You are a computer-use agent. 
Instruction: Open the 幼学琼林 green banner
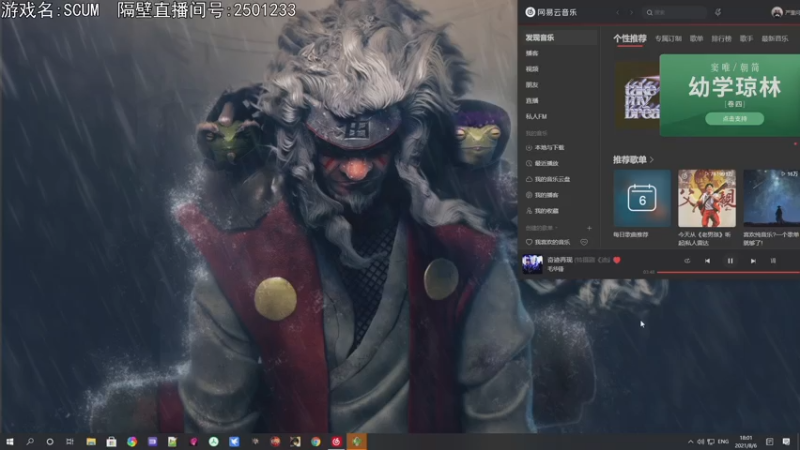(730, 95)
